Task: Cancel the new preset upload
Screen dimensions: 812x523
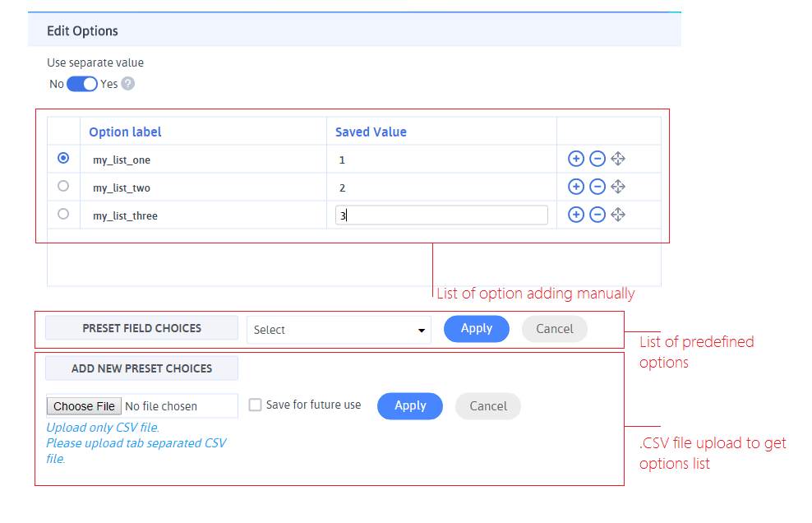Action: coord(487,405)
